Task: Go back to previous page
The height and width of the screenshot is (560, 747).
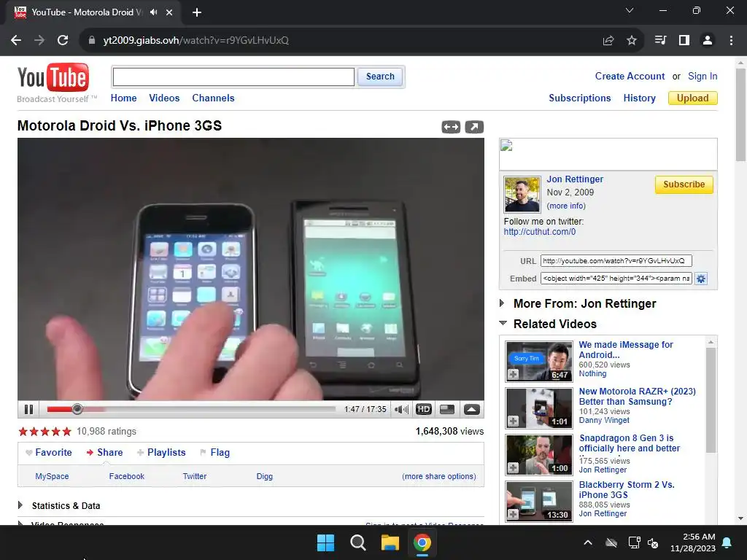Action: tap(16, 41)
